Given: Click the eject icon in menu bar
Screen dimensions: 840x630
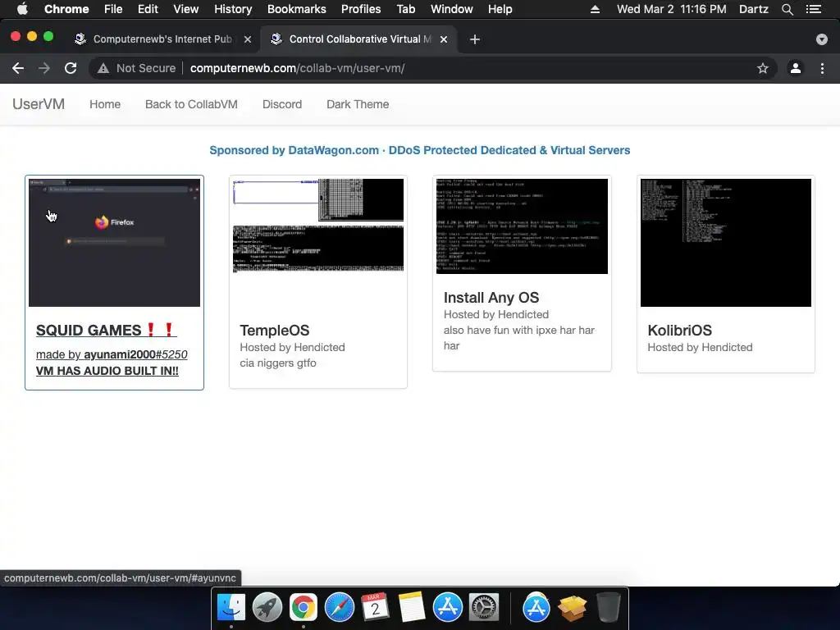Looking at the screenshot, I should coord(595,9).
